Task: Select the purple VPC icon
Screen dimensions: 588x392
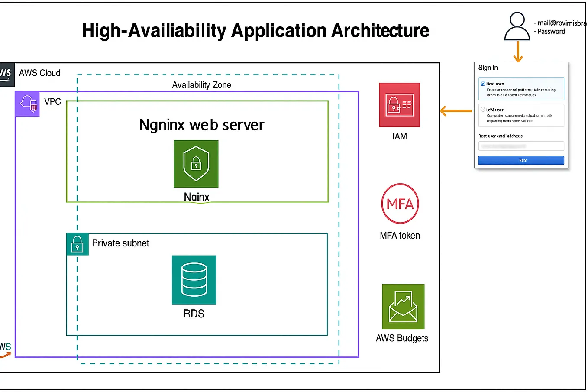Action: coord(27,104)
